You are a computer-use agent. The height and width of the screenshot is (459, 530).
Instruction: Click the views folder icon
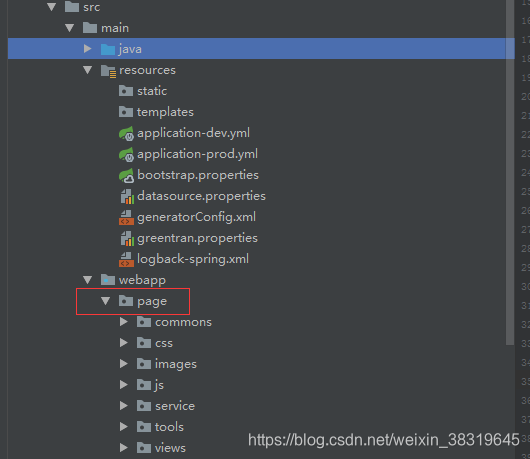(144, 448)
